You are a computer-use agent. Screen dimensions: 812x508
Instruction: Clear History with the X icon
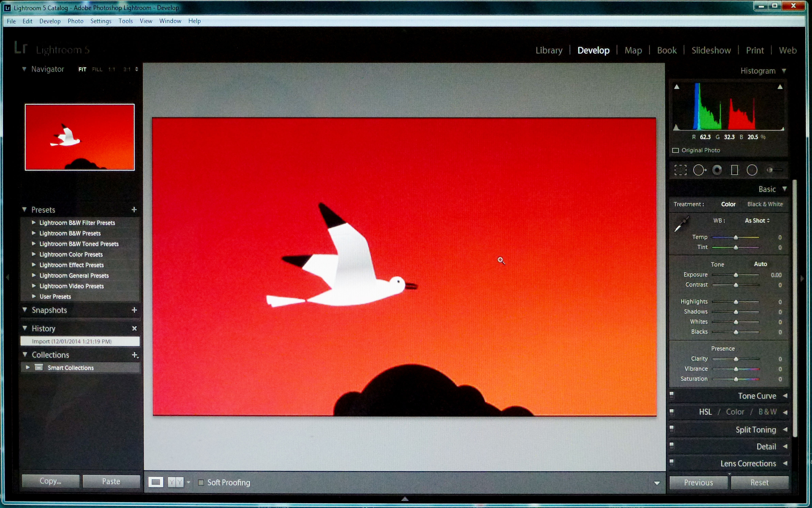point(134,328)
